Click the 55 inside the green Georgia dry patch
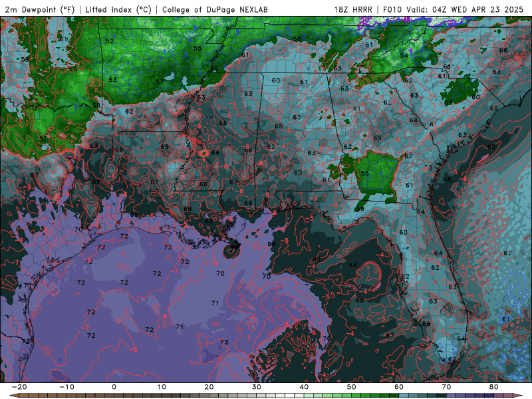Image resolution: width=532 pixels, height=399 pixels. (x=364, y=173)
